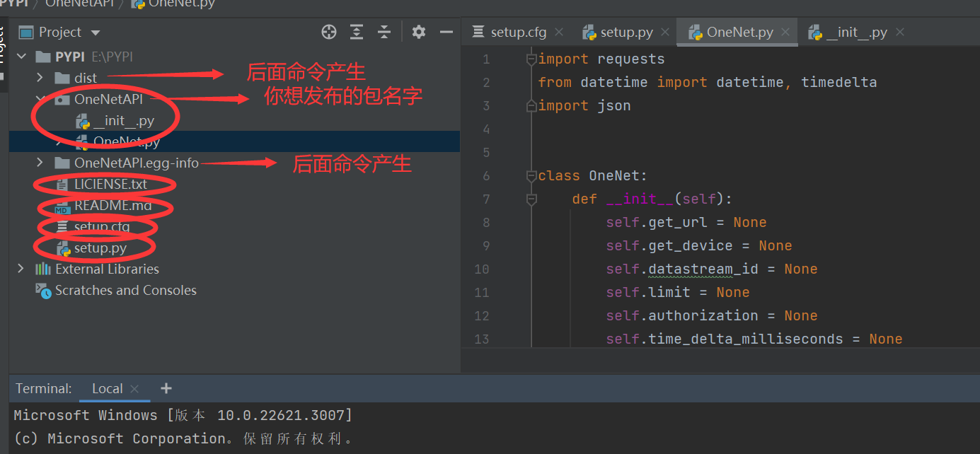Image resolution: width=980 pixels, height=454 pixels.
Task: Fold the import block at line 1
Action: tap(531, 60)
